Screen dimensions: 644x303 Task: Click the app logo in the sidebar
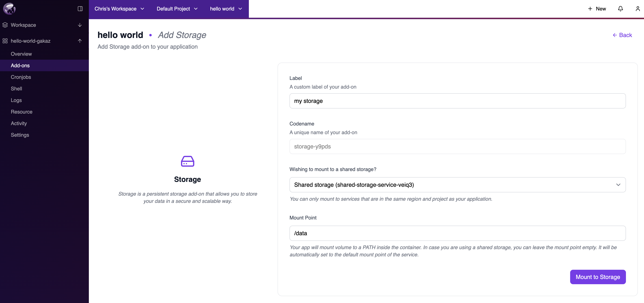(9, 9)
